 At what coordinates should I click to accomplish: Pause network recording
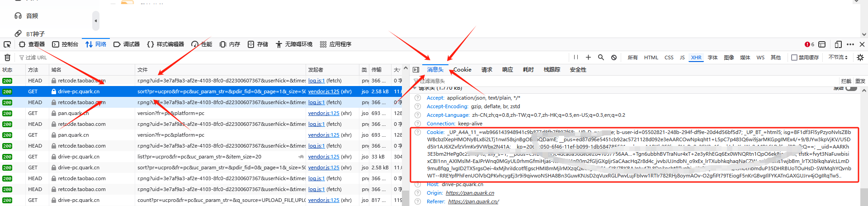tap(576, 57)
